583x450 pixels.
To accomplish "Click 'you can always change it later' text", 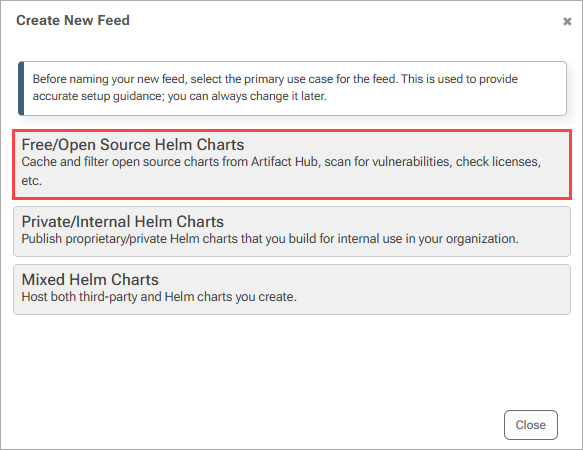I will click(x=247, y=96).
